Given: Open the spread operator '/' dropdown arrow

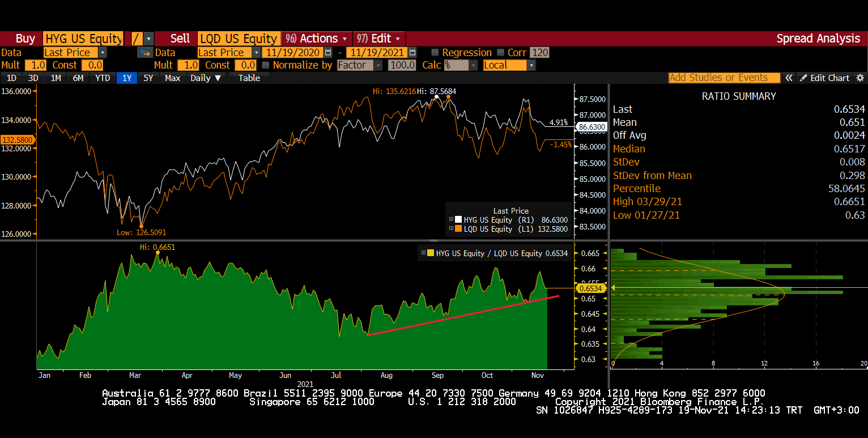Looking at the screenshot, I should tap(149, 39).
